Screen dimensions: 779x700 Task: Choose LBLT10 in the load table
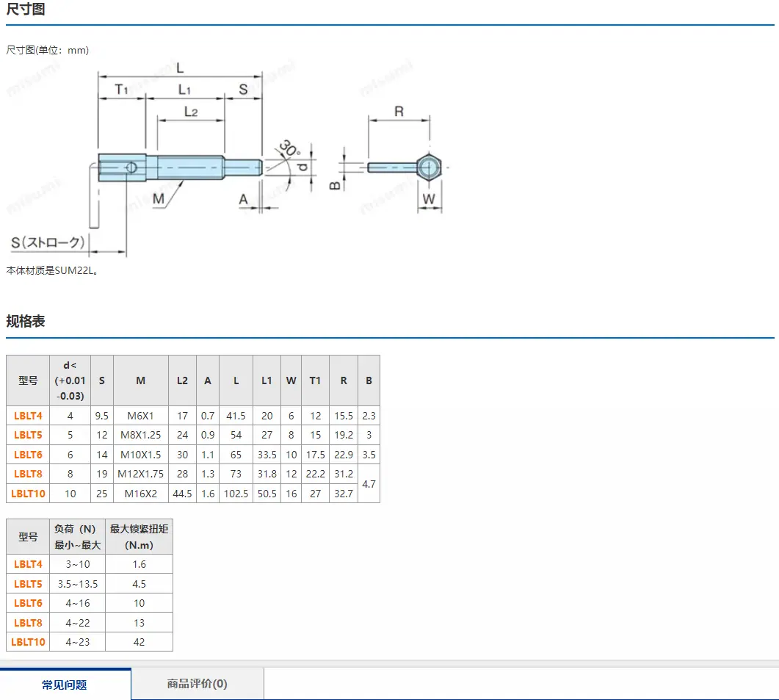click(28, 642)
